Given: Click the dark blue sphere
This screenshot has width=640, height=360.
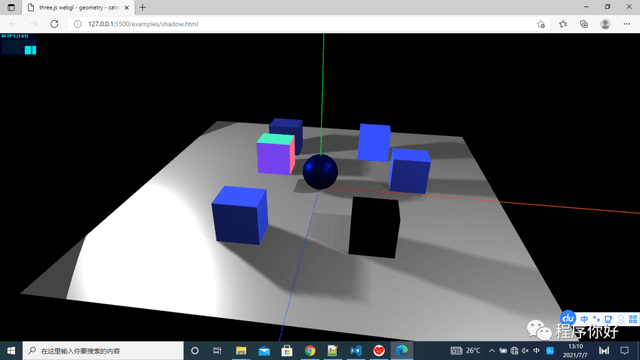Looking at the screenshot, I should [320, 171].
